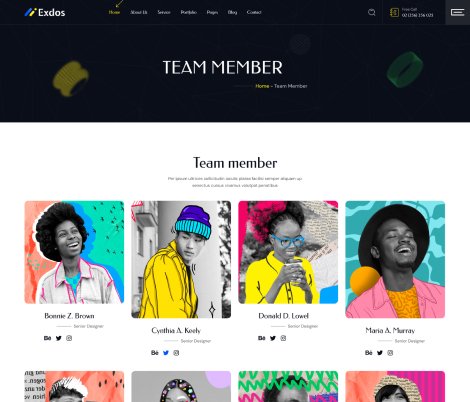Image resolution: width=470 pixels, height=402 pixels.
Task: Click the Exdos logo
Action: click(x=45, y=12)
